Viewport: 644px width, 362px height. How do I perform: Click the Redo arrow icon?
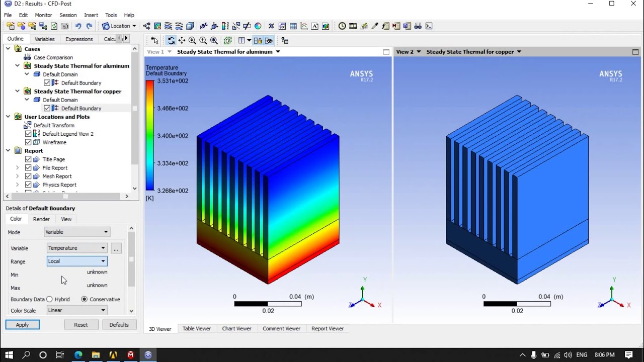(89, 26)
